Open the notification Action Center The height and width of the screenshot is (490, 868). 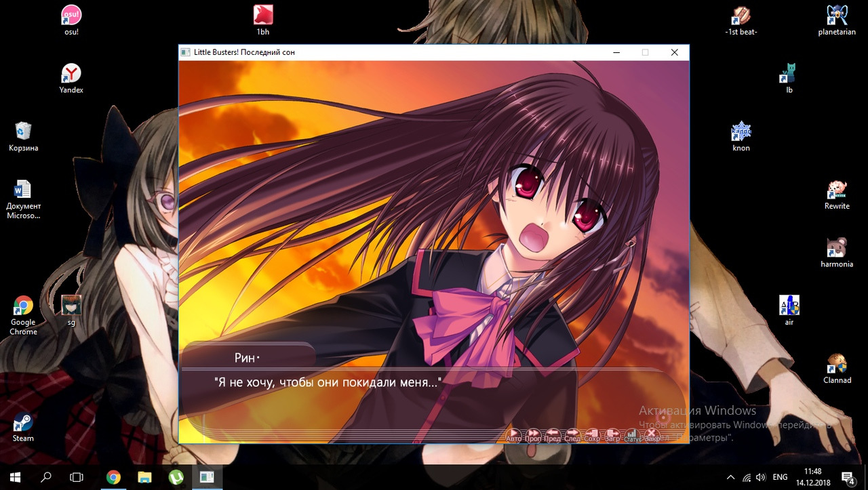pos(848,477)
